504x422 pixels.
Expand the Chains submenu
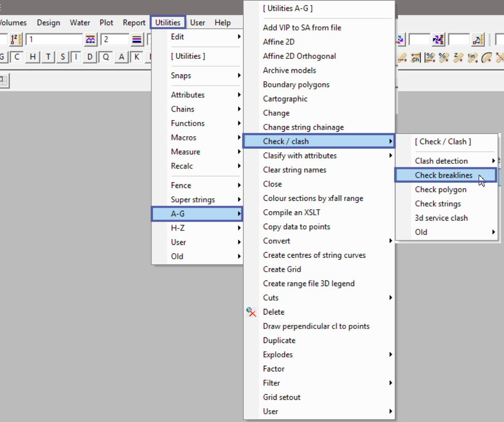[197, 109]
